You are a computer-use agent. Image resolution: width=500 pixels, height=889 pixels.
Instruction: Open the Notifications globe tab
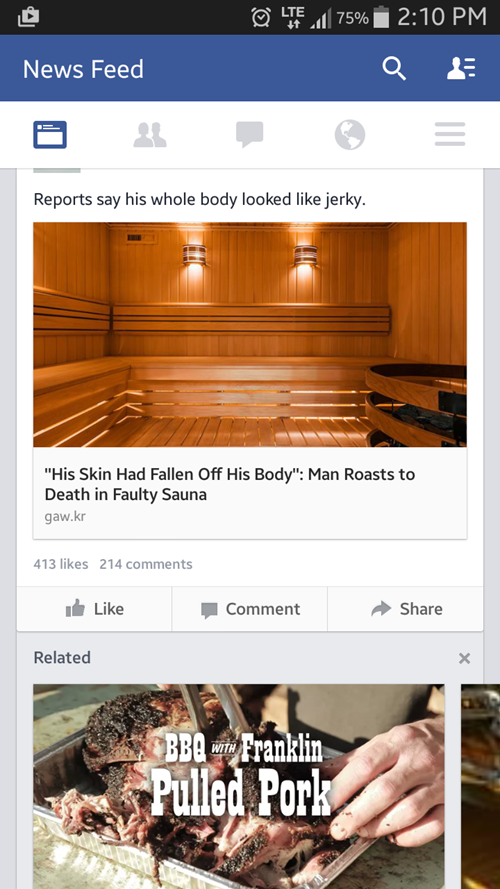coord(350,135)
